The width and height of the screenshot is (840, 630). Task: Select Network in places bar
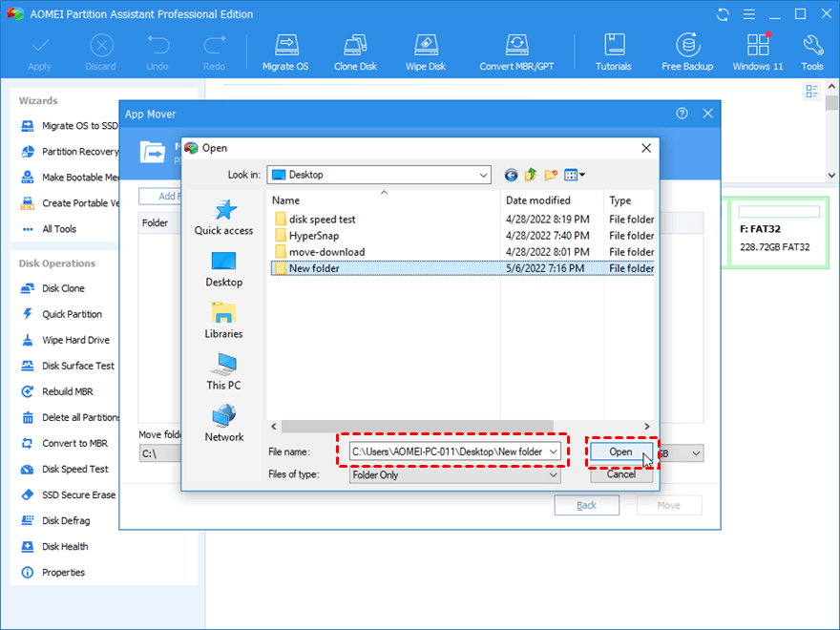click(223, 423)
